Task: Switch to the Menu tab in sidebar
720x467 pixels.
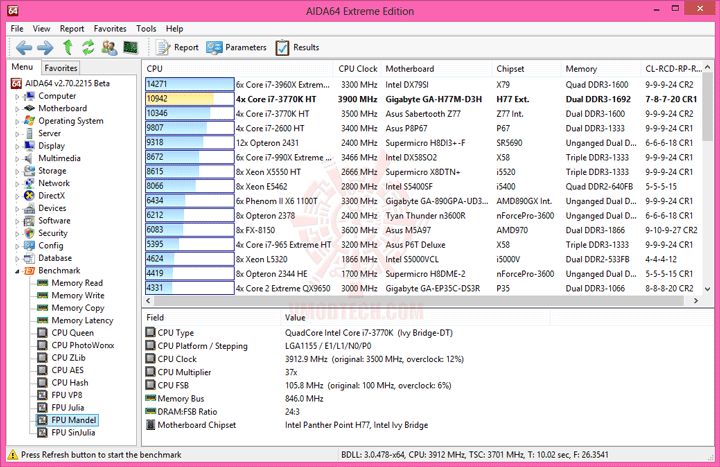Action: (x=22, y=67)
